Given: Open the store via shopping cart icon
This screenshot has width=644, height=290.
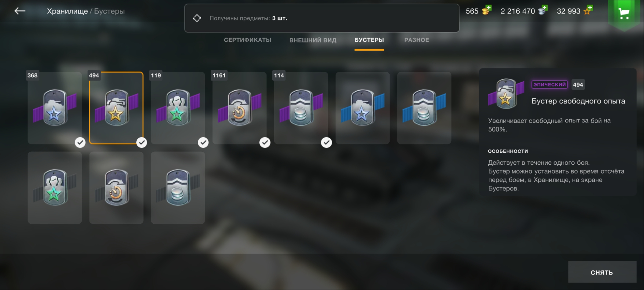Looking at the screenshot, I should (x=624, y=13).
